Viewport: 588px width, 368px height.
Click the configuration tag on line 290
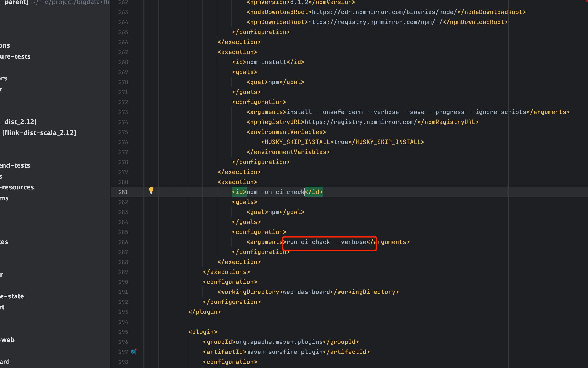click(x=230, y=282)
